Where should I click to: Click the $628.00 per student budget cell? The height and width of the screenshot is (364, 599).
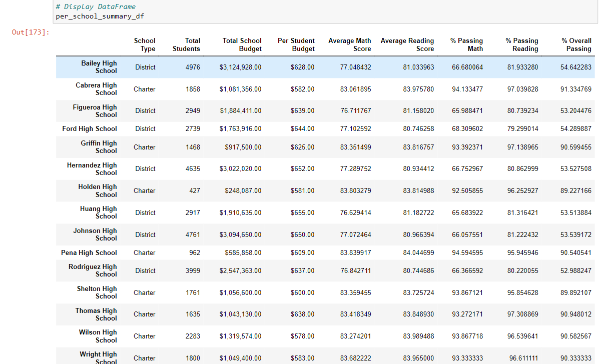pos(303,67)
